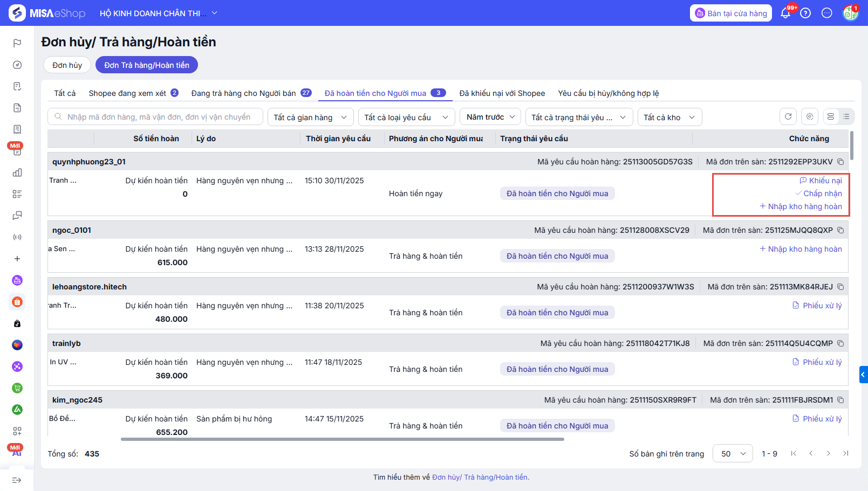Copy order code 251125MJQQ8QXP
Viewport: 868px width, 491px height.
pyautogui.click(x=840, y=230)
